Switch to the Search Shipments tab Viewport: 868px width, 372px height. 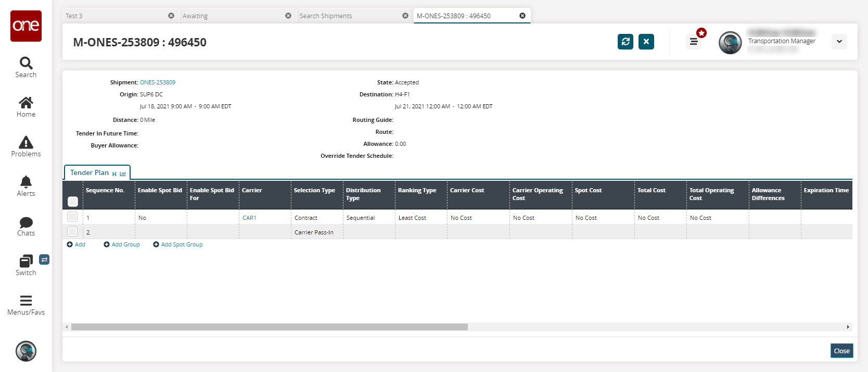click(x=326, y=16)
